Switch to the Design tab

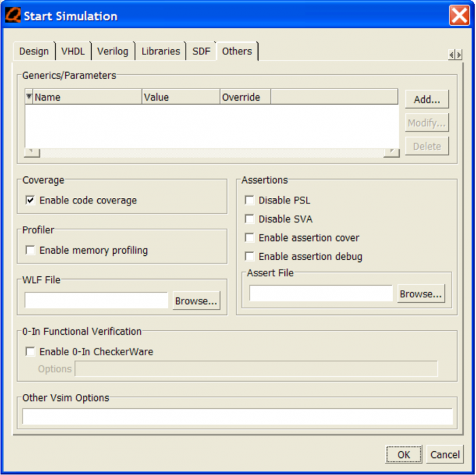(x=34, y=51)
